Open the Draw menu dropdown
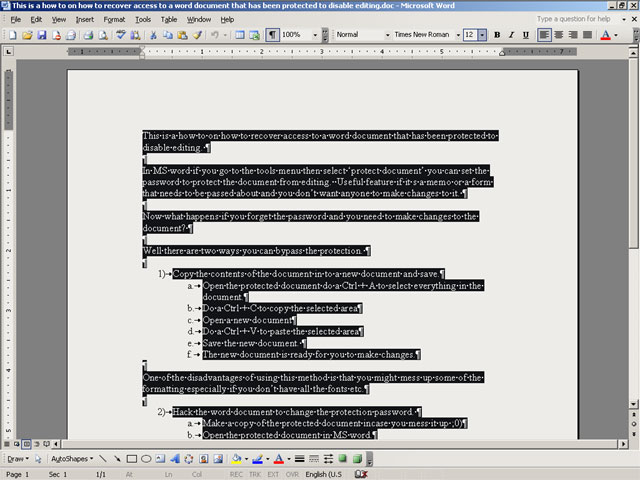 pos(18,459)
